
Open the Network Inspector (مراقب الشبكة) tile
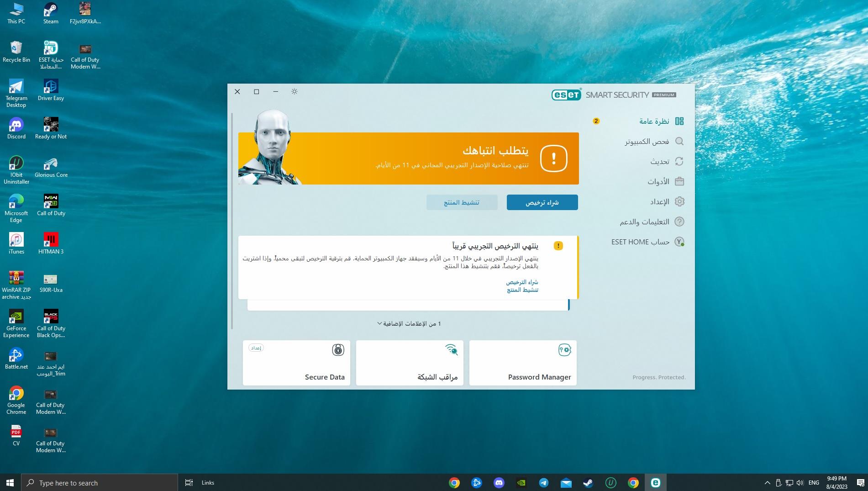pos(410,363)
